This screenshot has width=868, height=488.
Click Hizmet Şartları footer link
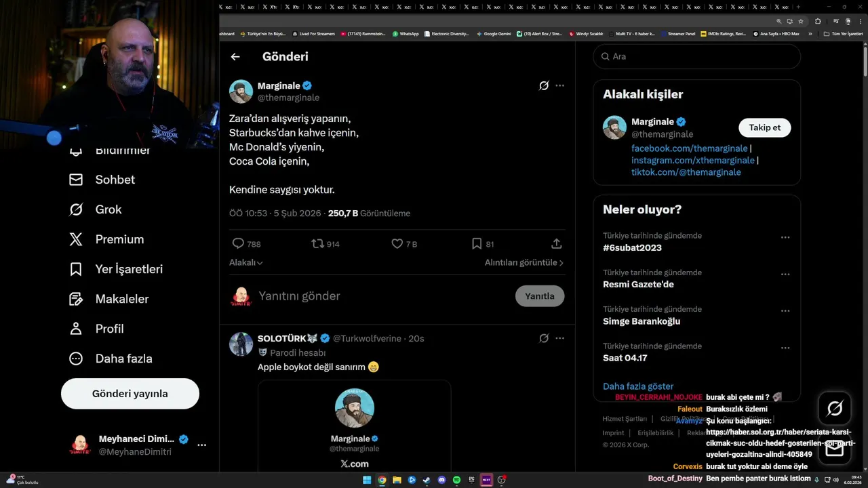point(623,419)
